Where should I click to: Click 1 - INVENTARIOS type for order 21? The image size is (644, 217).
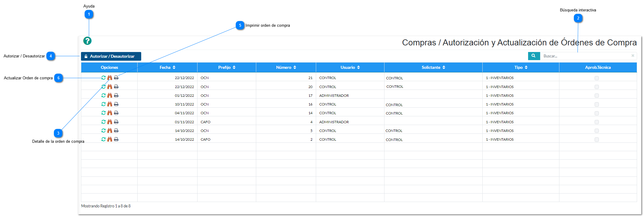point(500,78)
